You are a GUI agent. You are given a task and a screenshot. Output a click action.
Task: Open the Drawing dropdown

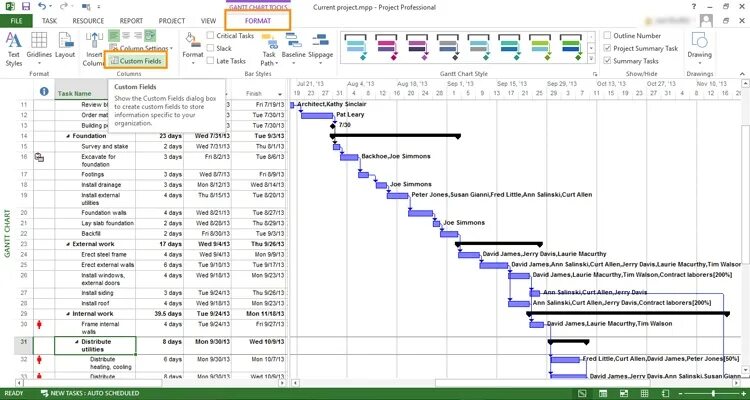click(699, 50)
